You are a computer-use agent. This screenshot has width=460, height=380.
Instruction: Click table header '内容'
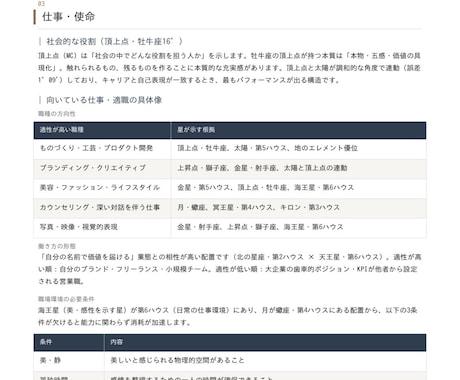pos(265,342)
